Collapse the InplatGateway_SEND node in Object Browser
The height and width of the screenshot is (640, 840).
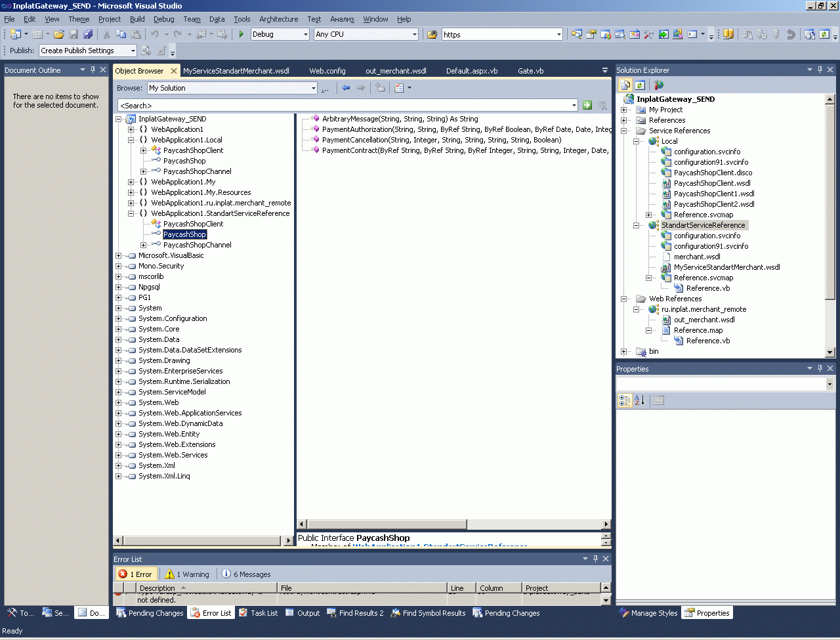click(119, 119)
